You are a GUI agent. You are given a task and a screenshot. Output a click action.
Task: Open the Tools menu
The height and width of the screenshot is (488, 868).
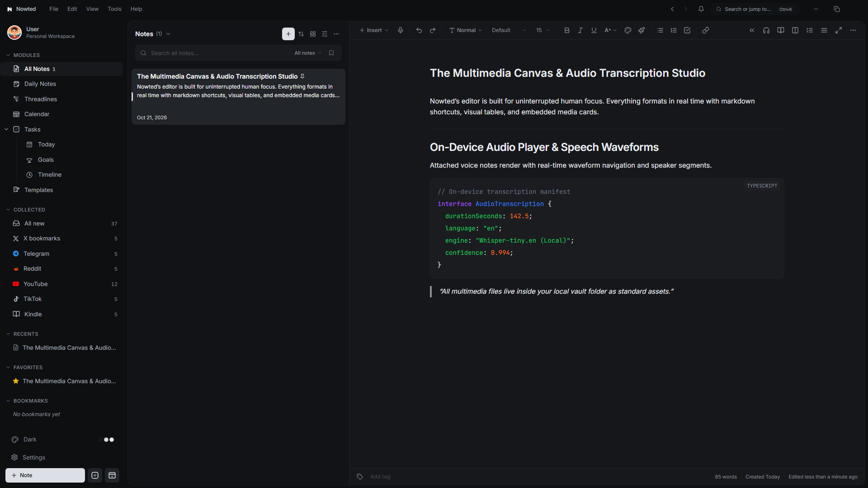click(114, 9)
